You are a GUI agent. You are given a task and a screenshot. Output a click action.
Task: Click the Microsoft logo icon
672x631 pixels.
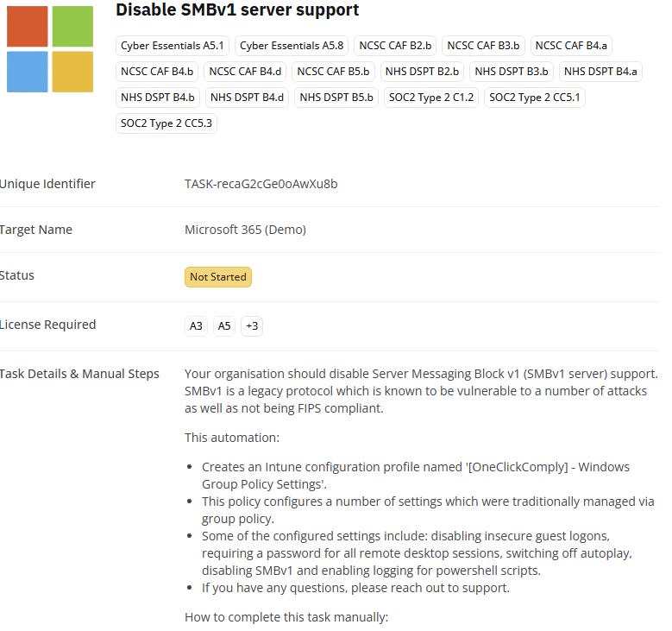point(50,48)
